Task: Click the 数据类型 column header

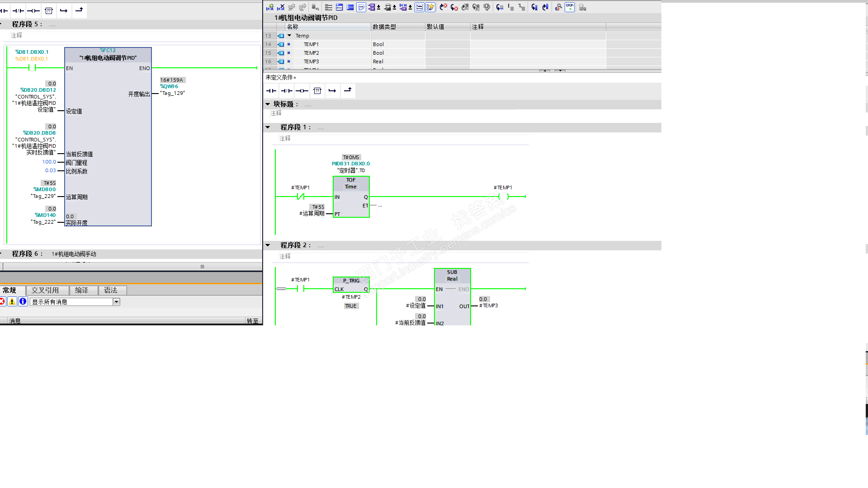Action: (x=384, y=27)
